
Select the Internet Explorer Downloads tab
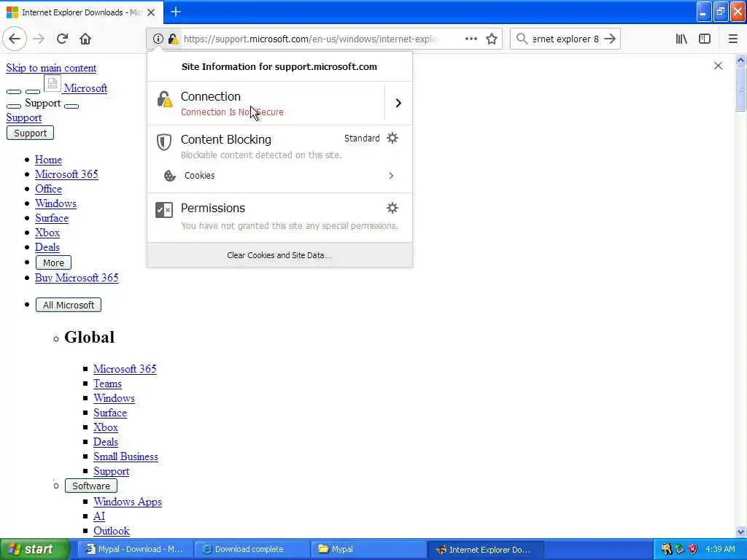(81, 12)
